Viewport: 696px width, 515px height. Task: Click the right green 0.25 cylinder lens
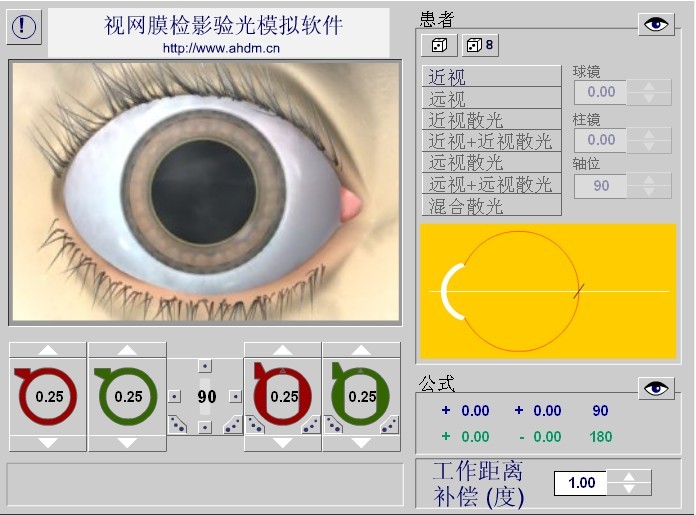click(x=360, y=396)
